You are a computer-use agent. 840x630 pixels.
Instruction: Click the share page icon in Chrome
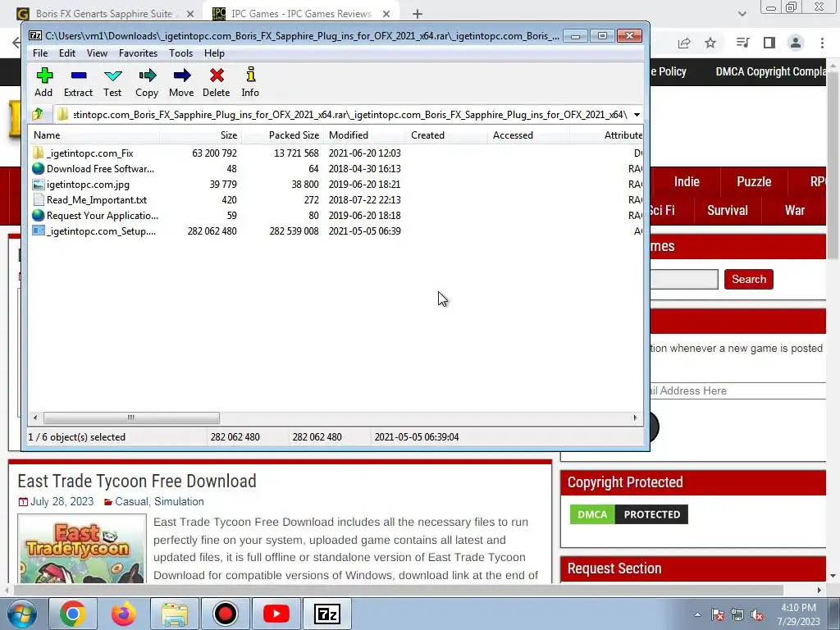pos(684,43)
